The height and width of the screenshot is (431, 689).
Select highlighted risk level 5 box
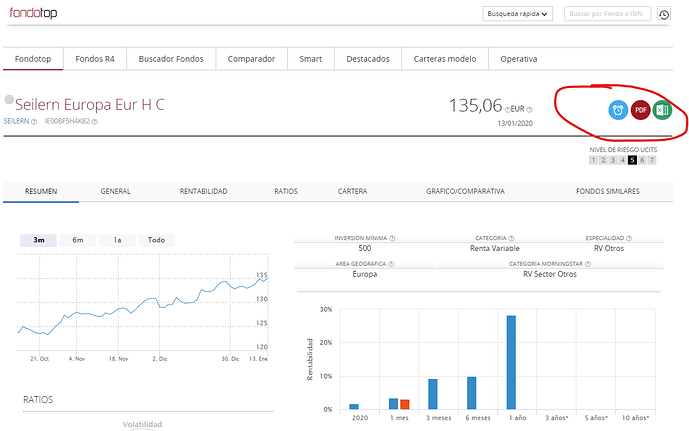coord(632,160)
